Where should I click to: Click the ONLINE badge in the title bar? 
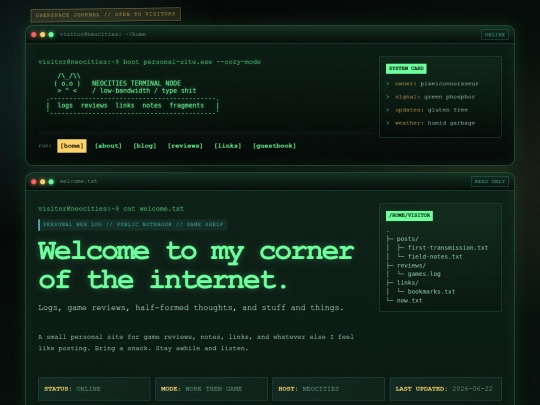[x=495, y=35]
